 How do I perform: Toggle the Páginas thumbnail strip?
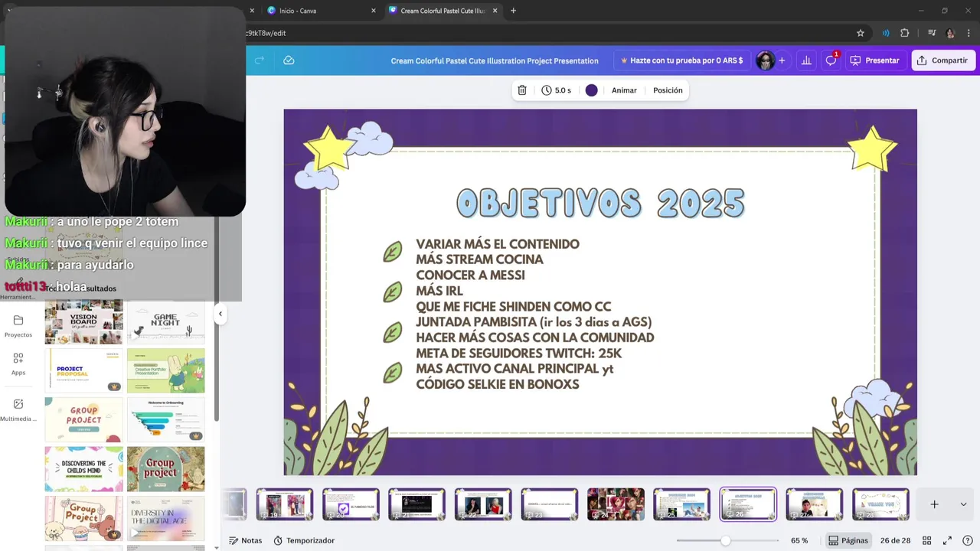pos(848,540)
